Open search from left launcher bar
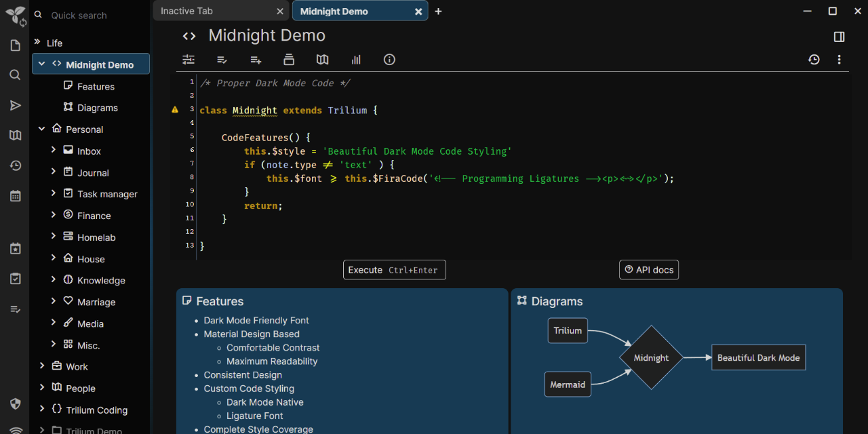 (x=15, y=75)
